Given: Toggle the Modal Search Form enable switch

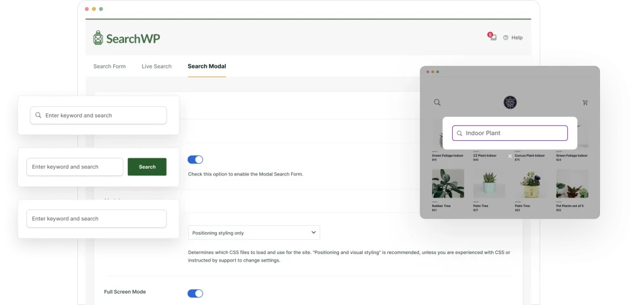Looking at the screenshot, I should point(195,160).
